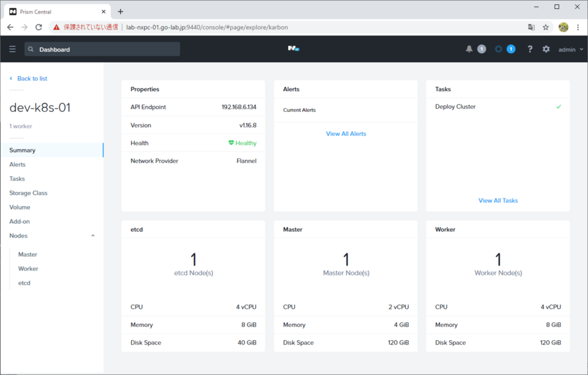Collapse the Nodes section chevron
This screenshot has width=588, height=375.
click(93, 236)
